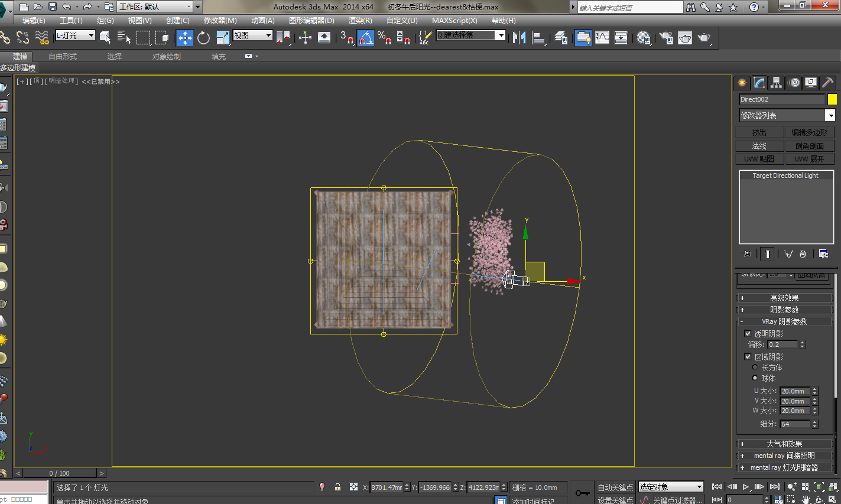Toggle the transparent shadows checkbox
Screen dimensions: 841x504
748,333
